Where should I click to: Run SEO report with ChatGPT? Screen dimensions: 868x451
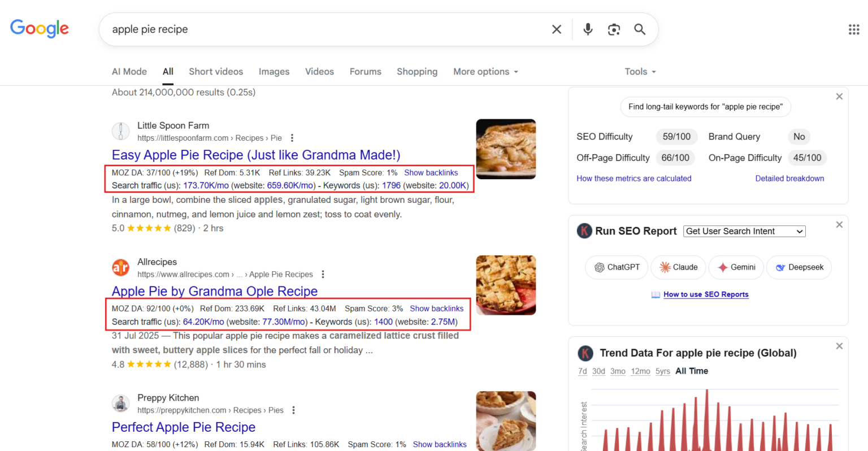(617, 267)
